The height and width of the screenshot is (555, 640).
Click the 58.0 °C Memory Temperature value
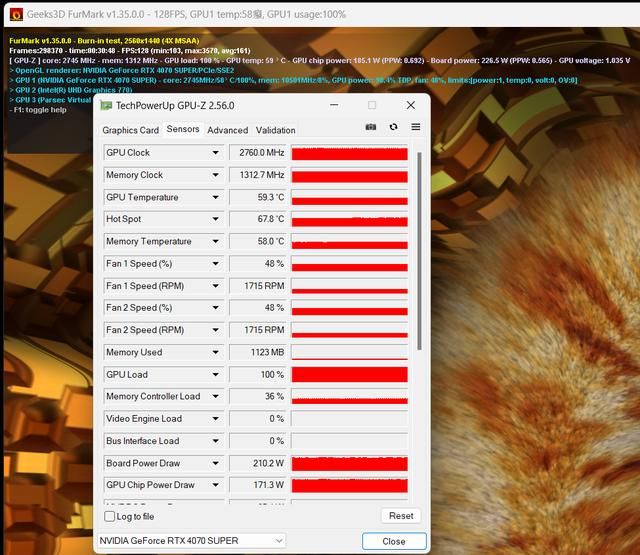point(258,241)
